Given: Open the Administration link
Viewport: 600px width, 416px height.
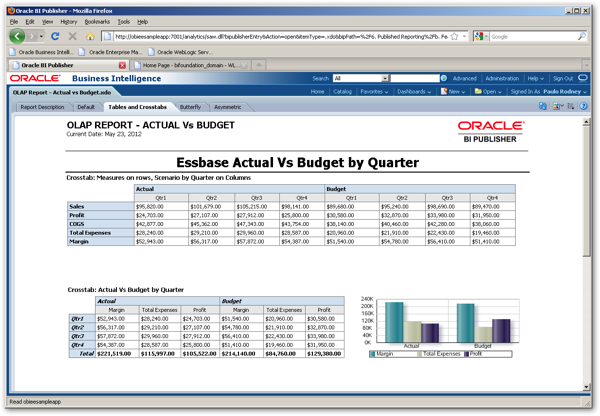Looking at the screenshot, I should click(502, 78).
